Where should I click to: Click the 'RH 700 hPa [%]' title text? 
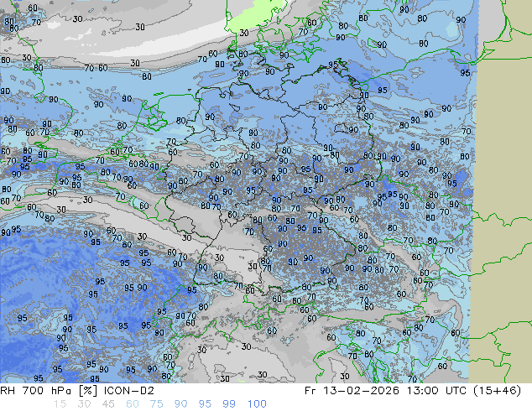(50, 390)
